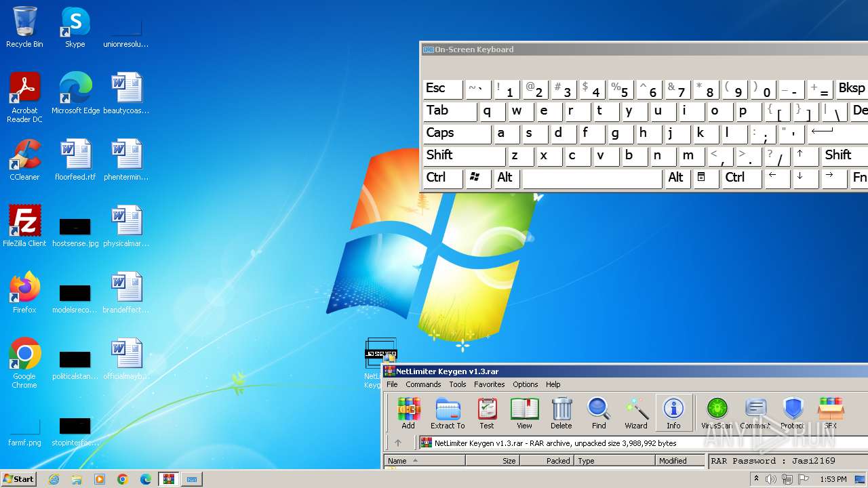Open the Options menu
The width and height of the screenshot is (868, 488).
(x=525, y=384)
